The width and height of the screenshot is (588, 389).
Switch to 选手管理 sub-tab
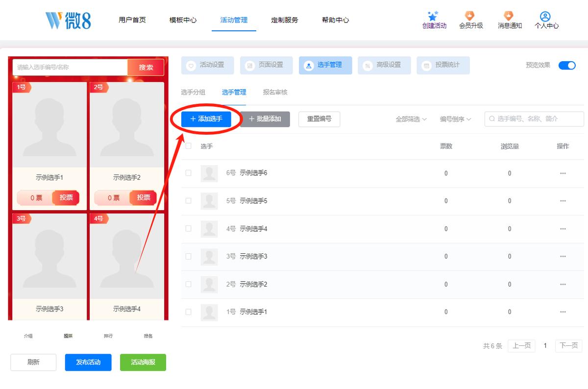[234, 92]
